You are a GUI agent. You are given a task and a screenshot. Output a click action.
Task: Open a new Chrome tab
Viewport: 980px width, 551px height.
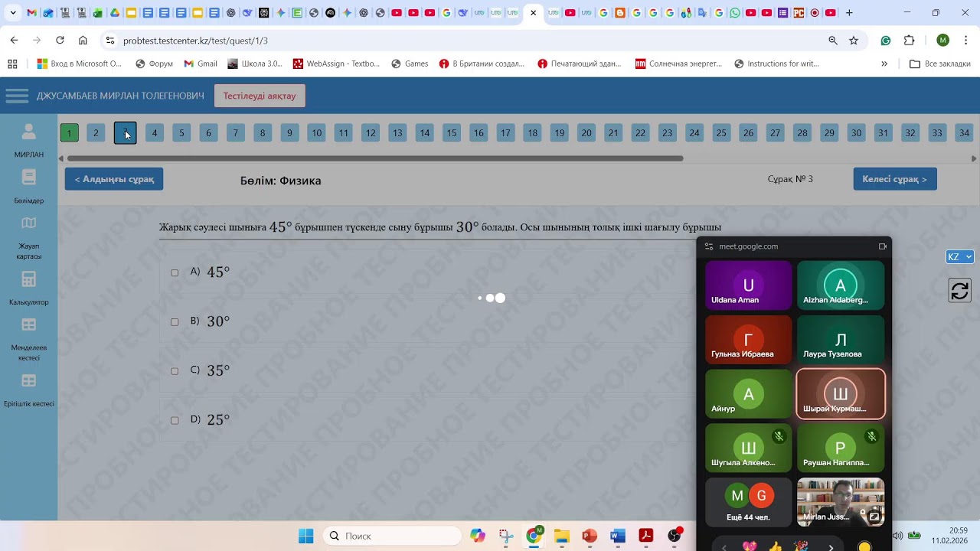click(849, 13)
